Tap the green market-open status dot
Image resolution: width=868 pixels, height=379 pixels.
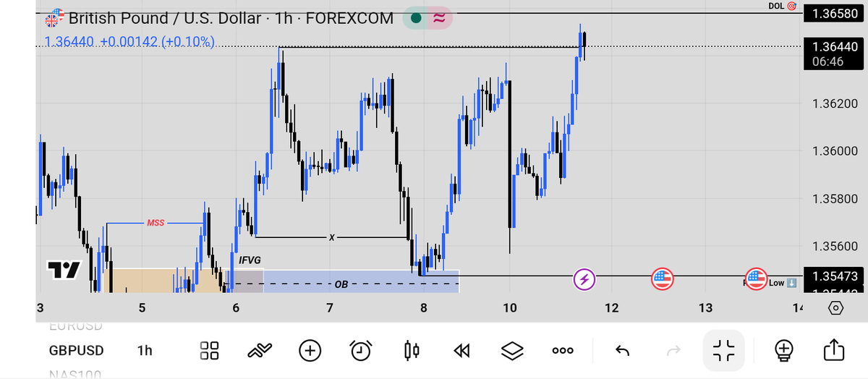coord(417,17)
